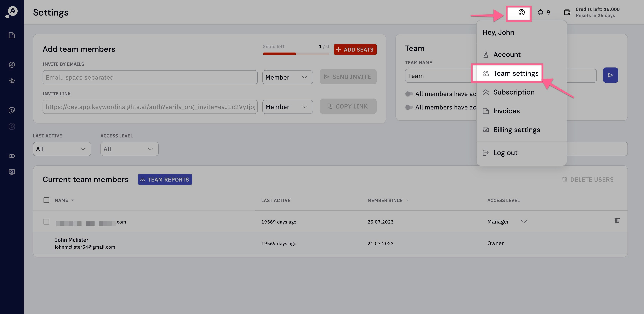Viewport: 644px width, 314px height.
Task: Check the select-all checkbox beside NAME
Action: tap(46, 200)
